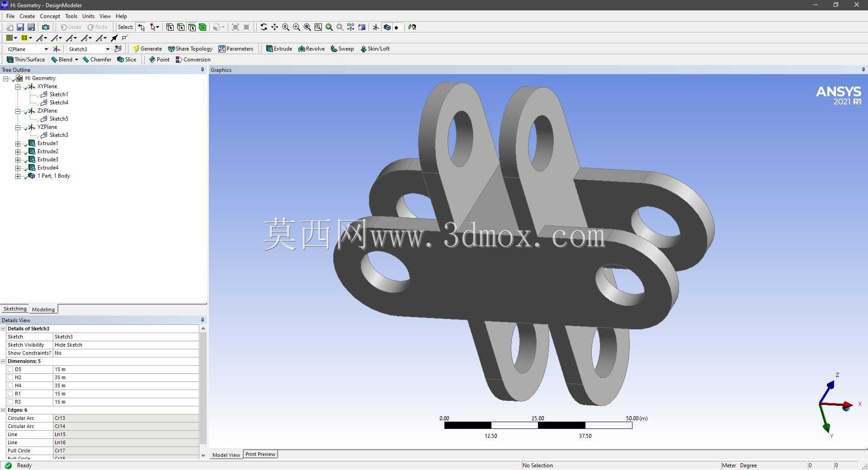Click the Extrude feature tool
Image resolution: width=868 pixels, height=470 pixels.
pos(279,49)
